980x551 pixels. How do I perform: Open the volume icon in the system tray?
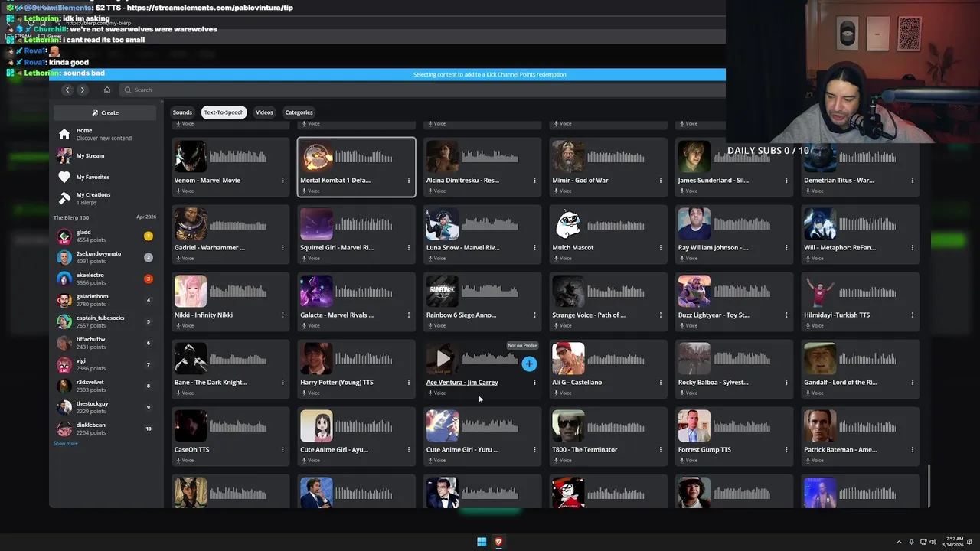tap(933, 542)
